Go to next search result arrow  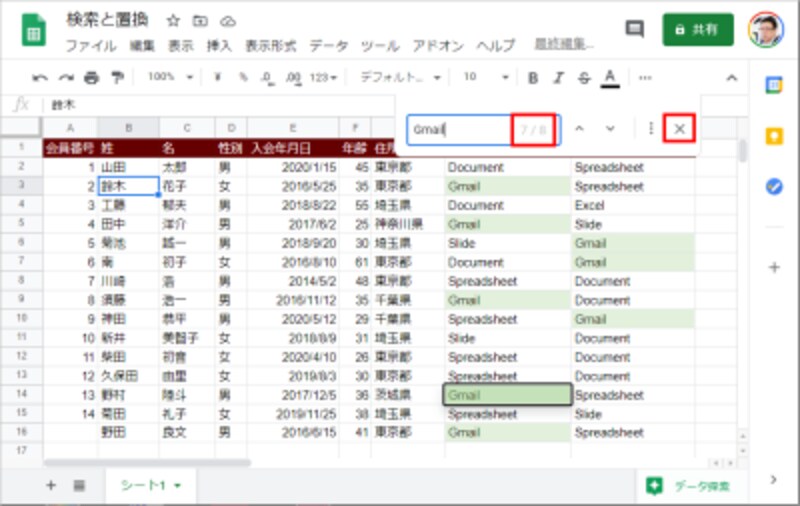(610, 129)
